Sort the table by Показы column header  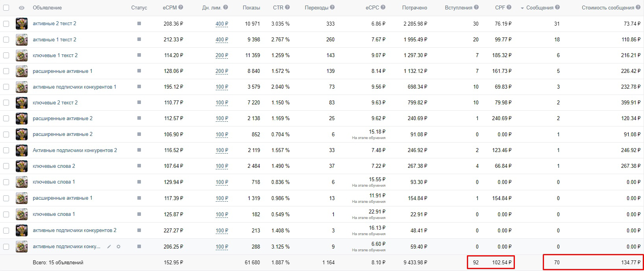point(252,7)
